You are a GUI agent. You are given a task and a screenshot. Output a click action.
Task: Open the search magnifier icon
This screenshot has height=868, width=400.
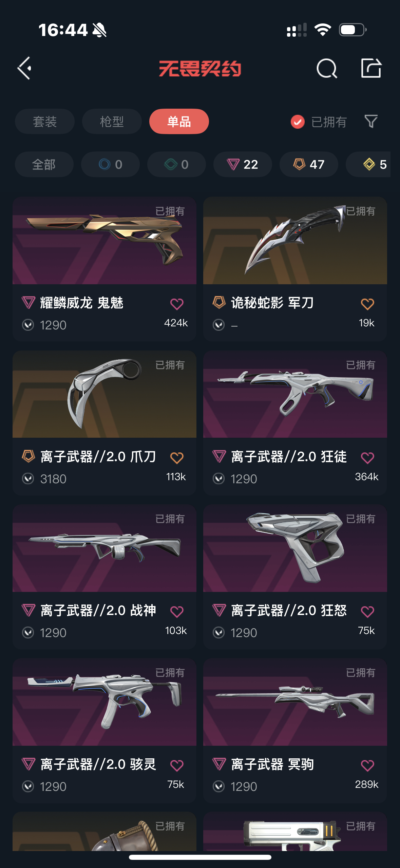point(327,68)
